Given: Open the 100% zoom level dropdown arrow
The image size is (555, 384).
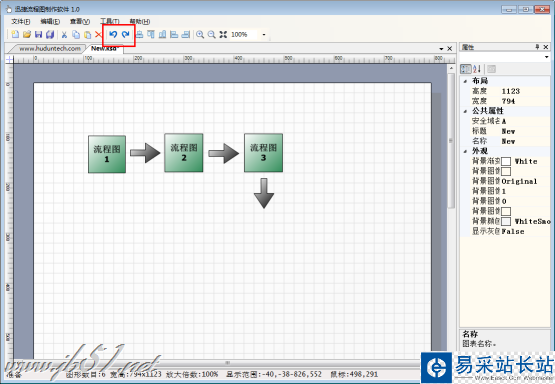Looking at the screenshot, I should pos(264,35).
